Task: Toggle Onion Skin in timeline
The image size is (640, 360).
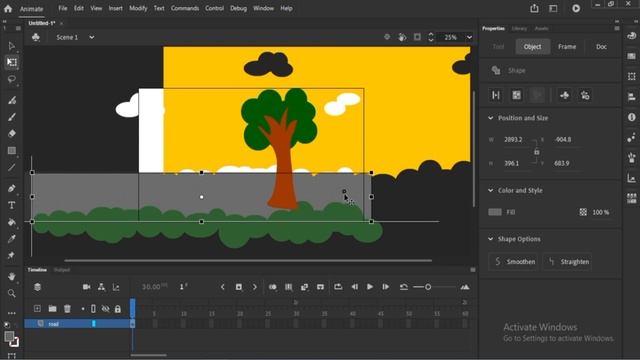Action: (272, 287)
